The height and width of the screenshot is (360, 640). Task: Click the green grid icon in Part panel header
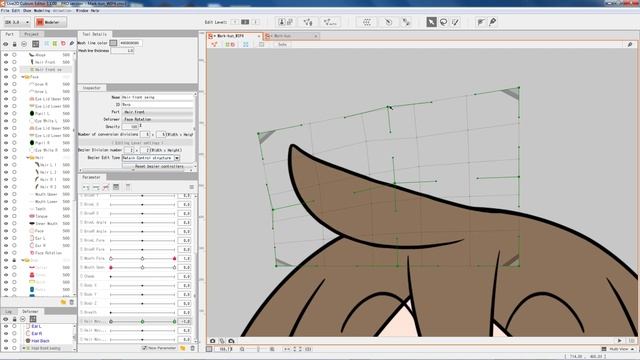[55, 43]
